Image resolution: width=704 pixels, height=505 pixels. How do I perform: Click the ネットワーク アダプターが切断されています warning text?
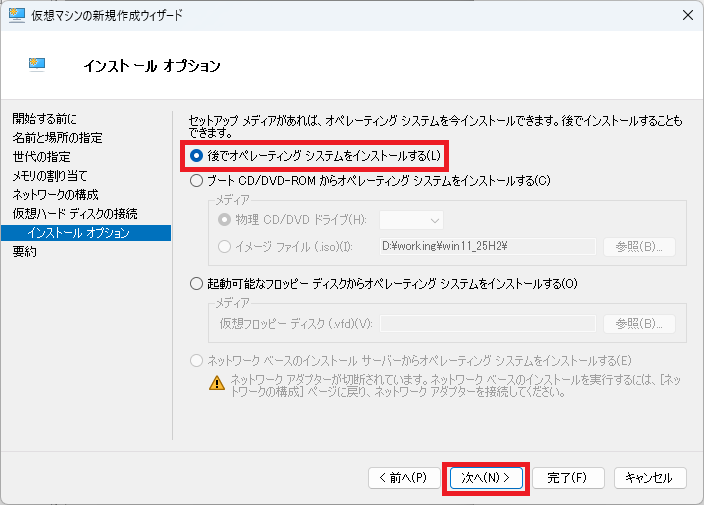pos(456,386)
